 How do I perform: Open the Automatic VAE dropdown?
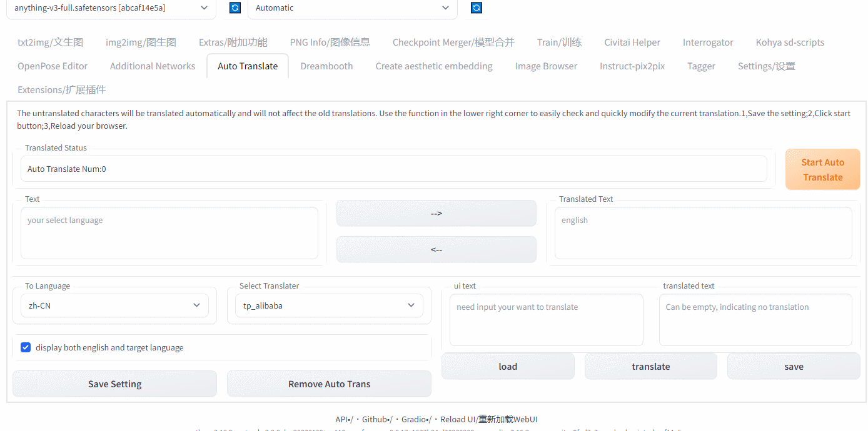click(x=352, y=8)
